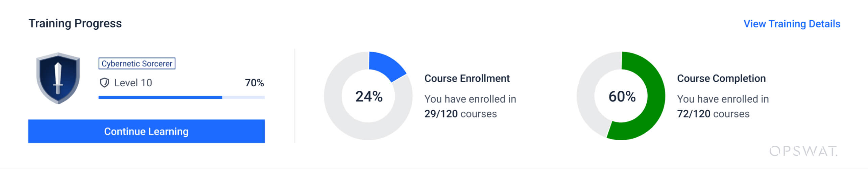
Task: Click the 70% level progress value
Action: (254, 83)
